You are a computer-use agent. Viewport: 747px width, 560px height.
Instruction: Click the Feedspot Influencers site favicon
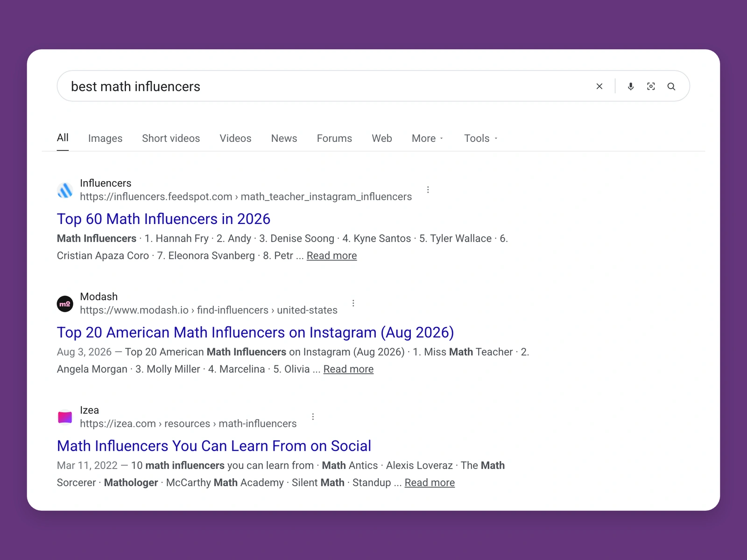(65, 190)
